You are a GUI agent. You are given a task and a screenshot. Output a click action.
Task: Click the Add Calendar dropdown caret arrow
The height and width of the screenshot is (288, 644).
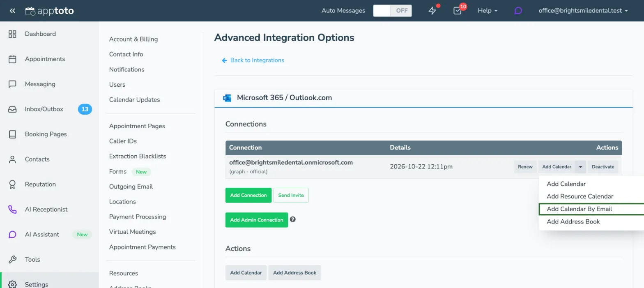click(580, 167)
